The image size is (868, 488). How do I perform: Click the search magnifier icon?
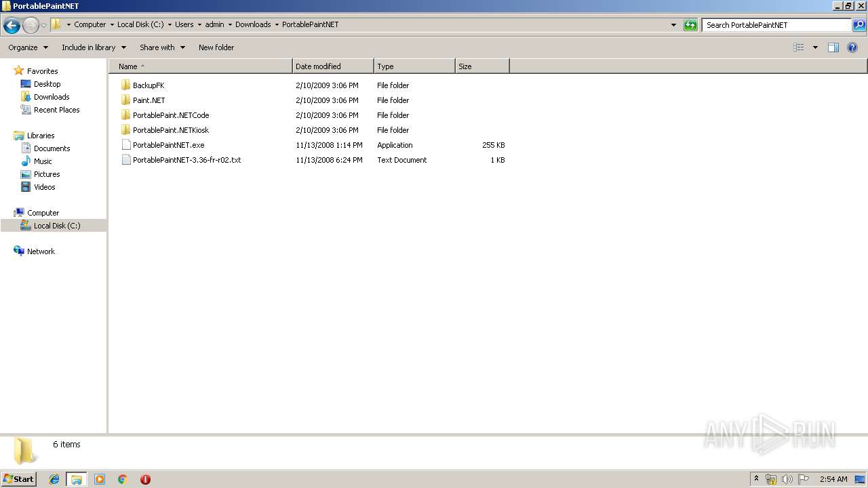[859, 25]
